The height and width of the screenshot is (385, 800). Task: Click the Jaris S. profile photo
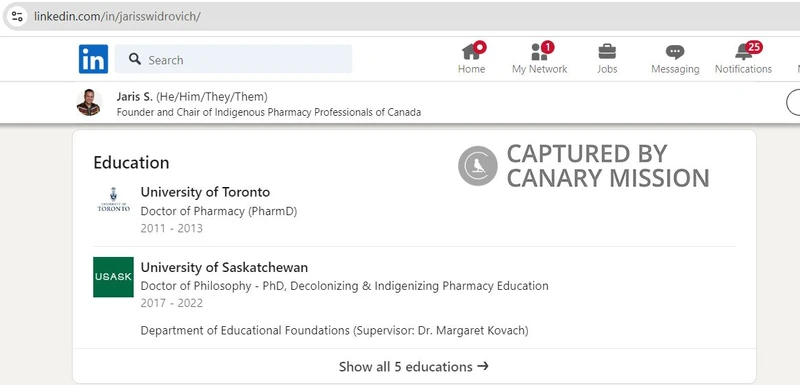[x=89, y=102]
